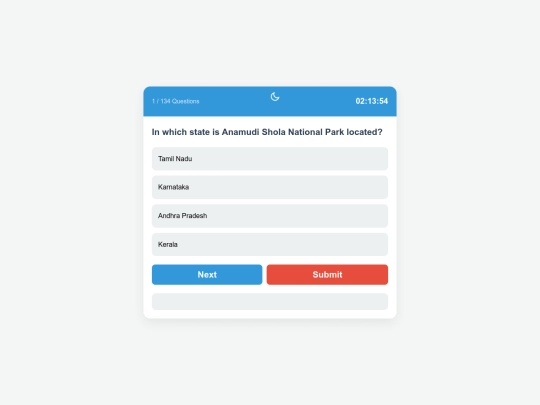Click the blue quiz header bar
Screen dimensions: 540x405
click(270, 101)
